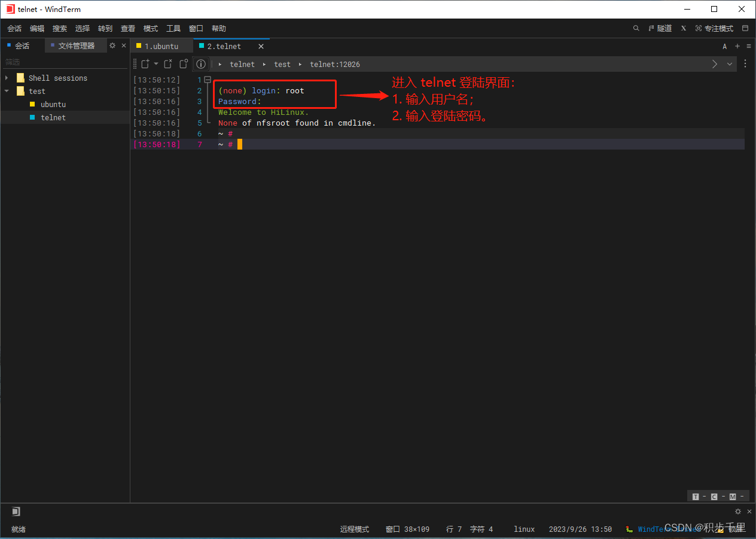Click 窗口 38×109 status entry
The width and height of the screenshot is (756, 539).
click(407, 529)
